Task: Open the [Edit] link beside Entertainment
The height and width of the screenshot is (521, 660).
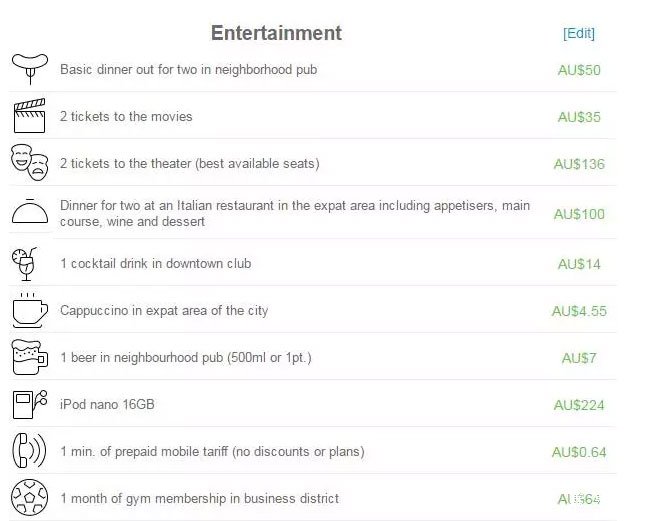Action: tap(579, 33)
